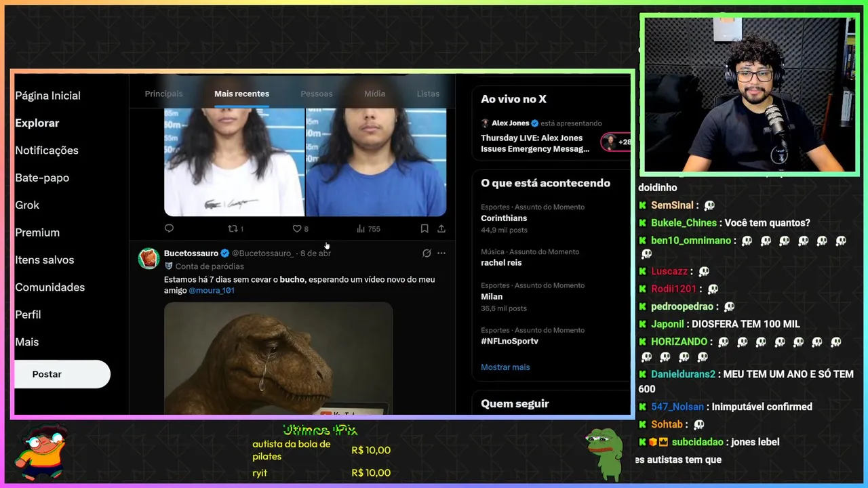Click username Japonil in chat
Image resolution: width=868 pixels, height=488 pixels.
tap(667, 324)
